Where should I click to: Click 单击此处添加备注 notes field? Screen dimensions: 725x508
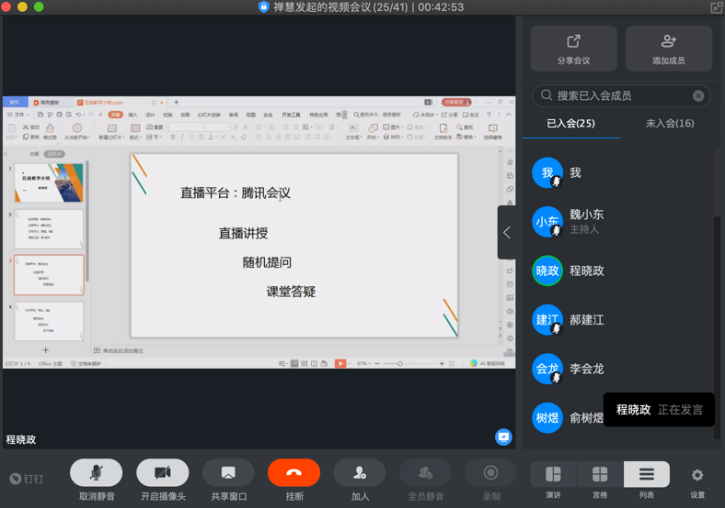[x=123, y=351]
